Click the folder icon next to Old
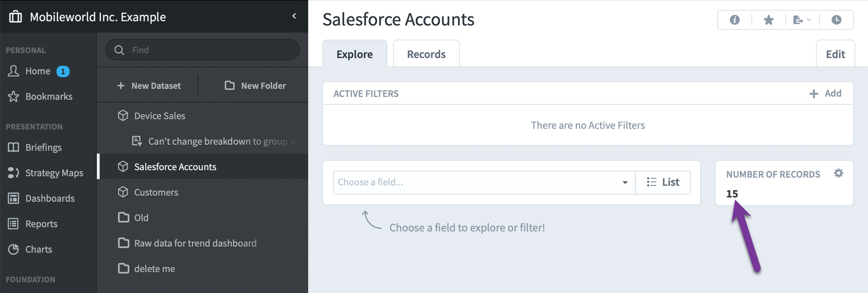This screenshot has height=293, width=868. click(123, 217)
